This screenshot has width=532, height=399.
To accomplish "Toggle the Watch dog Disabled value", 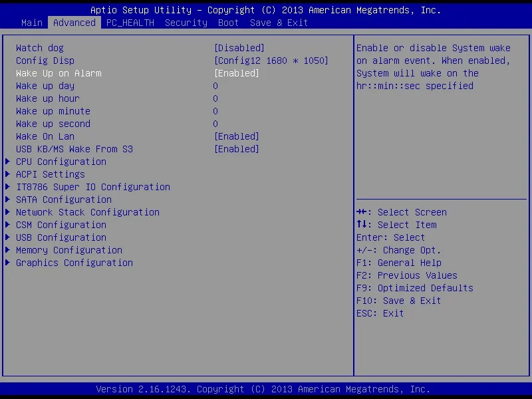I will pos(239,48).
